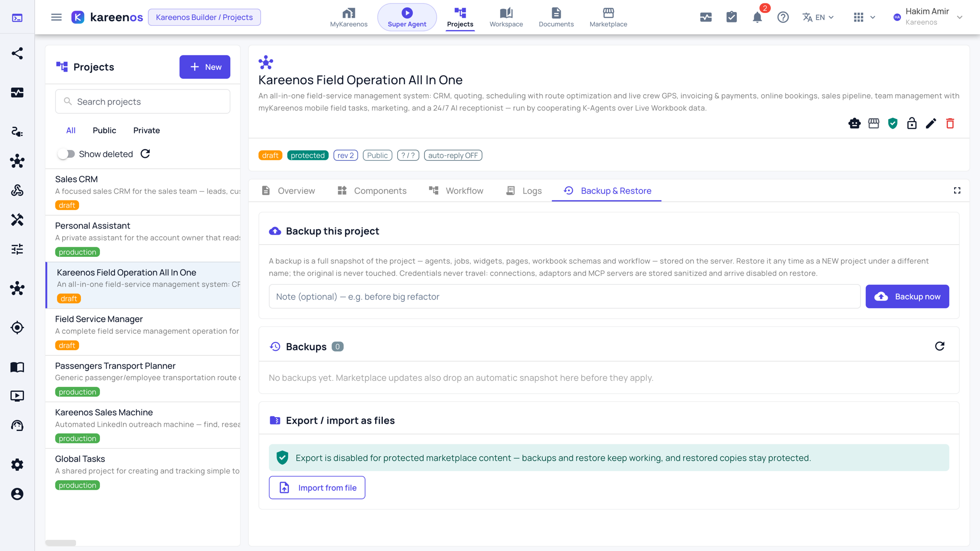The width and height of the screenshot is (980, 551).
Task: Edit project with pencil icon
Action: point(931,123)
